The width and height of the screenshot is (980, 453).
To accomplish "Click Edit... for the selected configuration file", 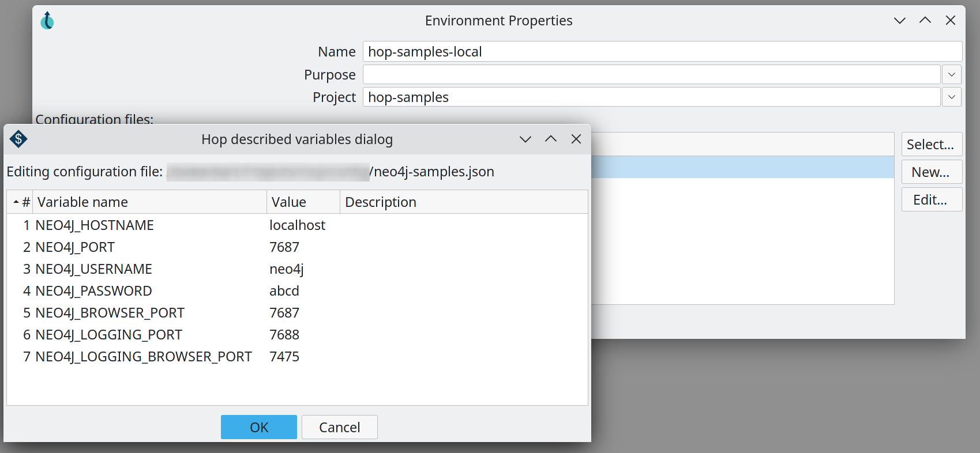I will [x=931, y=199].
